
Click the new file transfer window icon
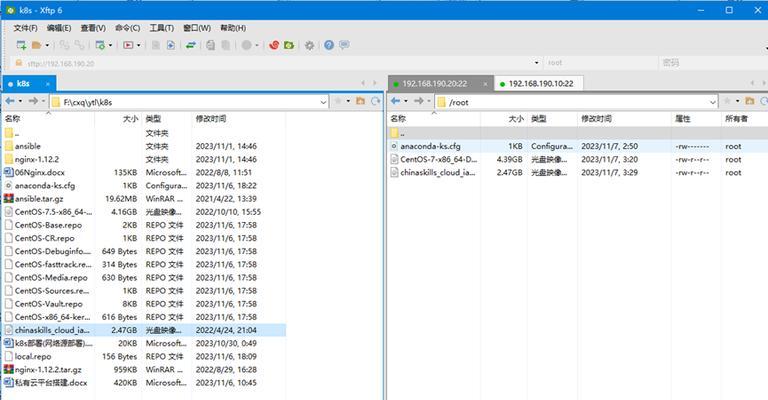click(100, 45)
